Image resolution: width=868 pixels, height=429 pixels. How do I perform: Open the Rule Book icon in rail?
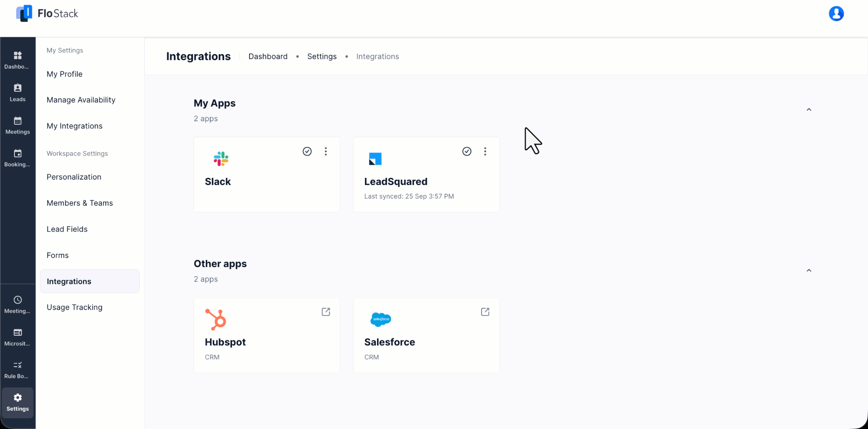(x=18, y=365)
